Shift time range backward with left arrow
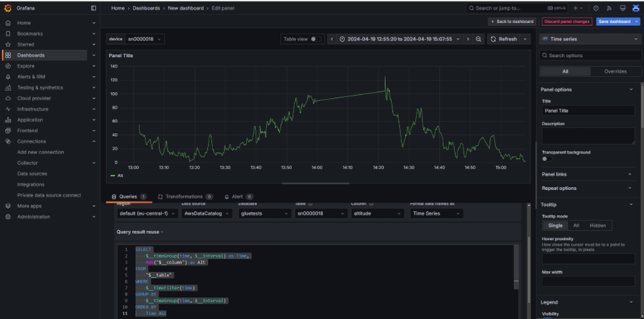644x319 pixels. tap(331, 39)
